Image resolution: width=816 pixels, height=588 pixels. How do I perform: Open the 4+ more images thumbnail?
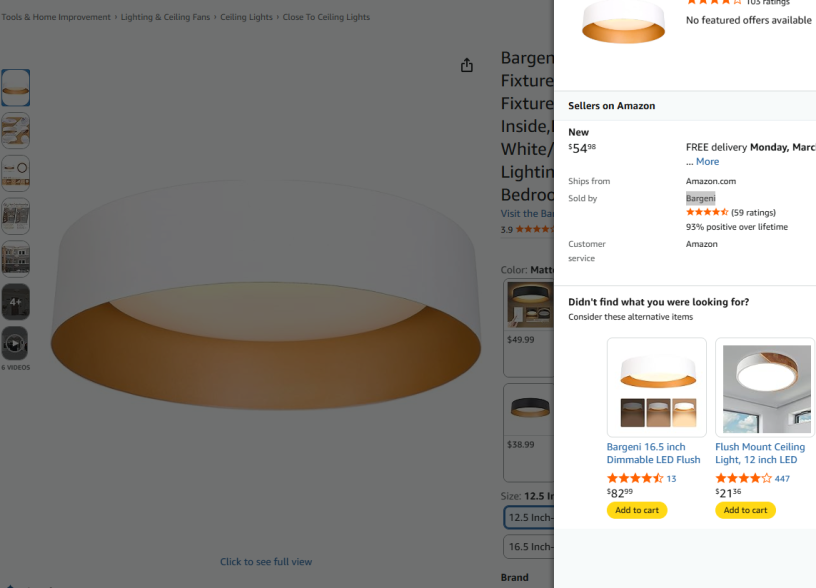[15, 301]
